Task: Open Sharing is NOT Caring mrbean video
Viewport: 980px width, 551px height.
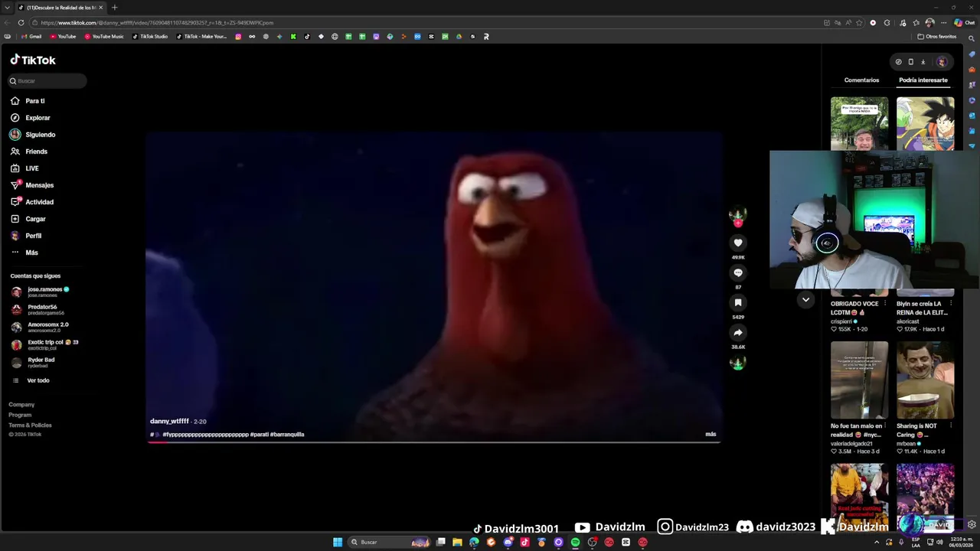Action: 925,380
